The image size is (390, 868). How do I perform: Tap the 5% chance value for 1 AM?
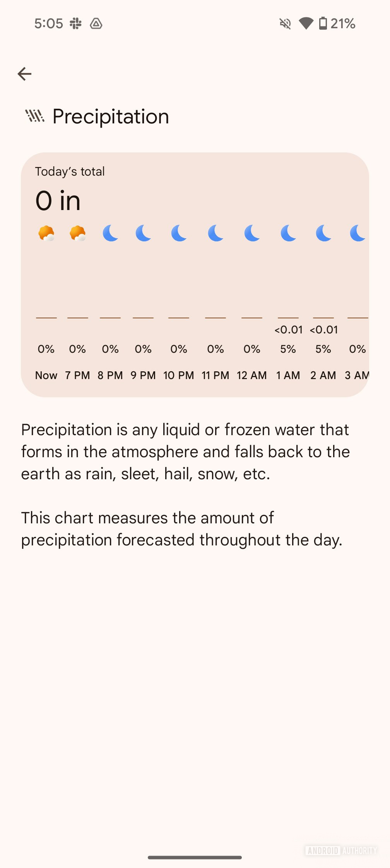pyautogui.click(x=288, y=349)
